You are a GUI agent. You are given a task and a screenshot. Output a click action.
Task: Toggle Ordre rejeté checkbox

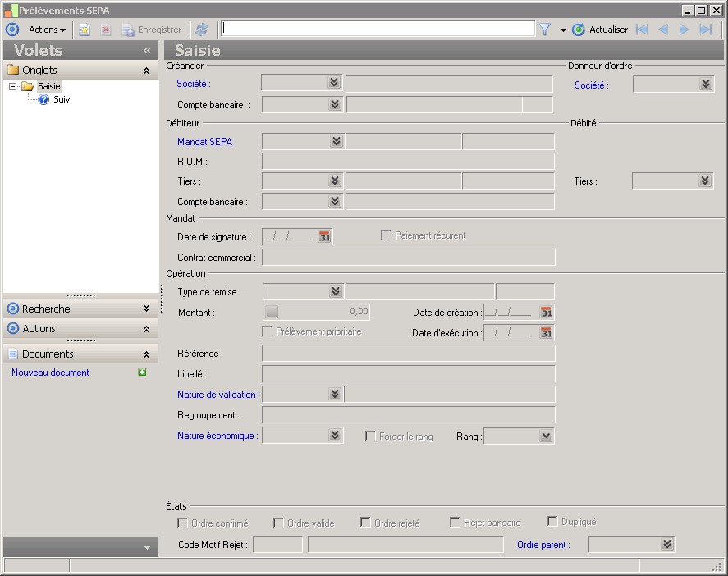coord(365,522)
